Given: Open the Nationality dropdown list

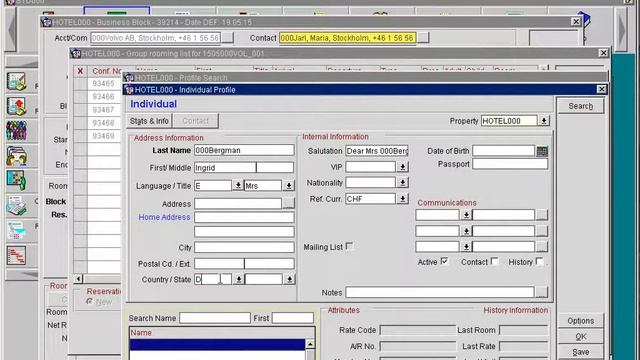Looking at the screenshot, I should tap(402, 182).
